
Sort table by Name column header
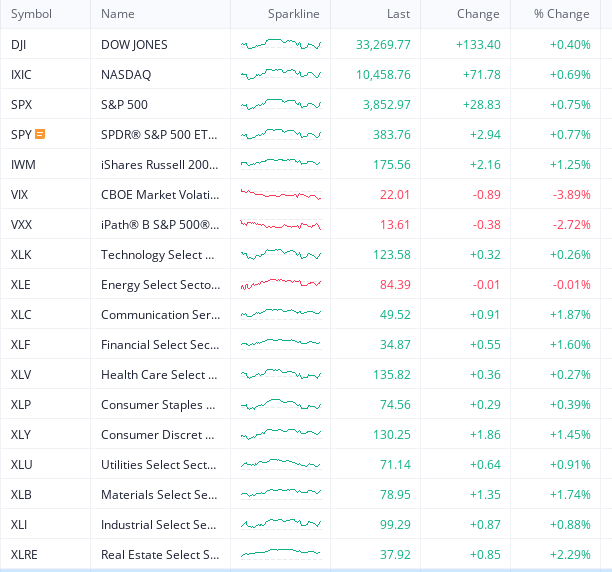click(117, 14)
